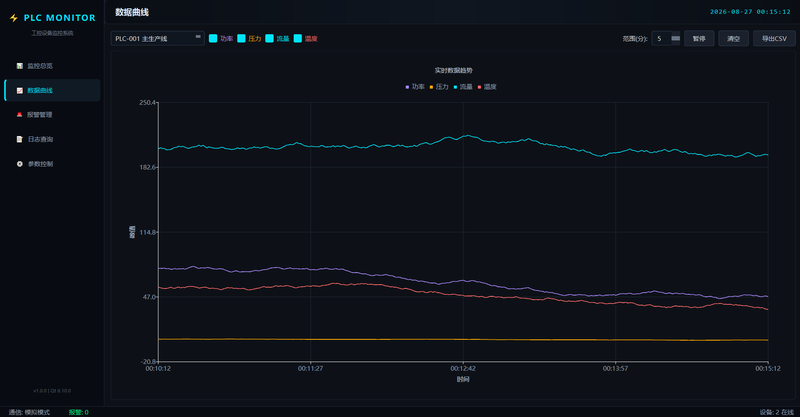This screenshot has height=417, width=800.
Task: Click the 暂停 pause button
Action: [x=699, y=38]
